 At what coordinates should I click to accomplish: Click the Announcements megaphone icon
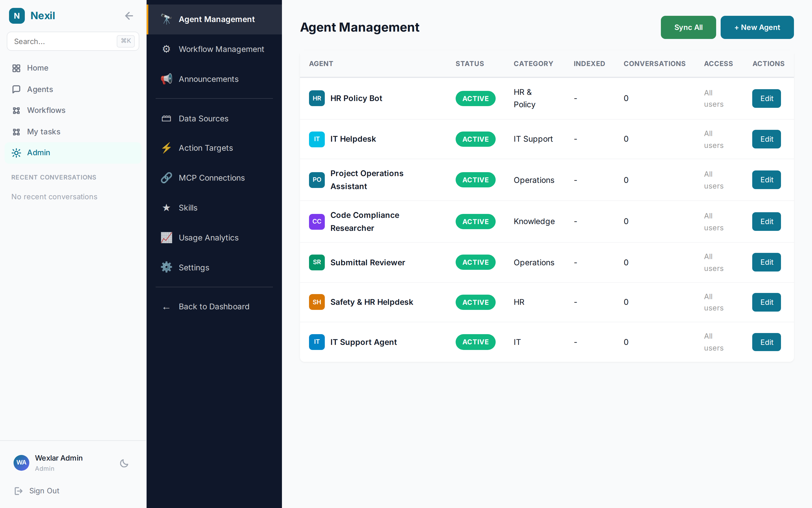click(x=166, y=79)
